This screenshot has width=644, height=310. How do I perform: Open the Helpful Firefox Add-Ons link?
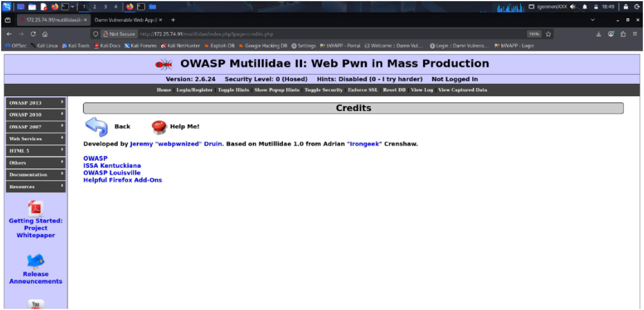pos(122,180)
